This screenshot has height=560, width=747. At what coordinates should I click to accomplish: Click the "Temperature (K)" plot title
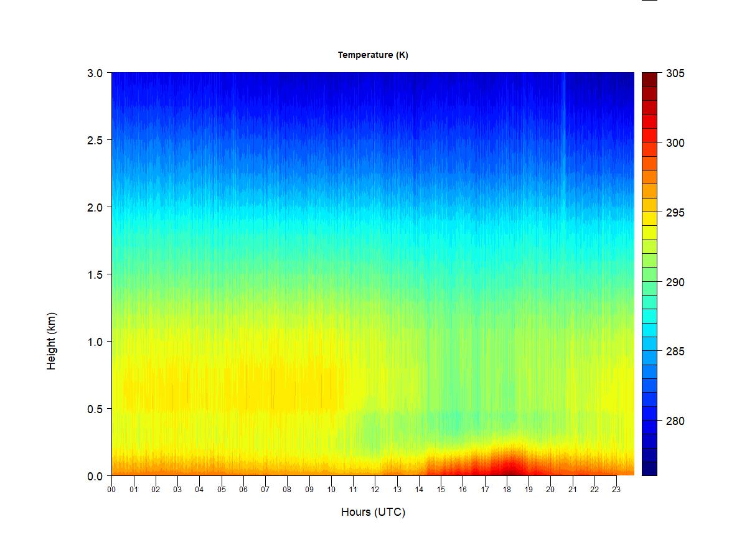[373, 55]
